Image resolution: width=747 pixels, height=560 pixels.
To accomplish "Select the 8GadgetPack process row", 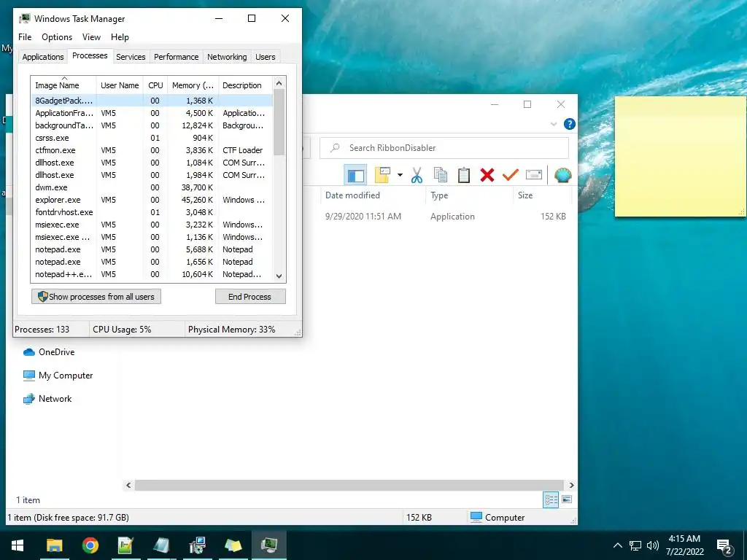I will coord(152,101).
